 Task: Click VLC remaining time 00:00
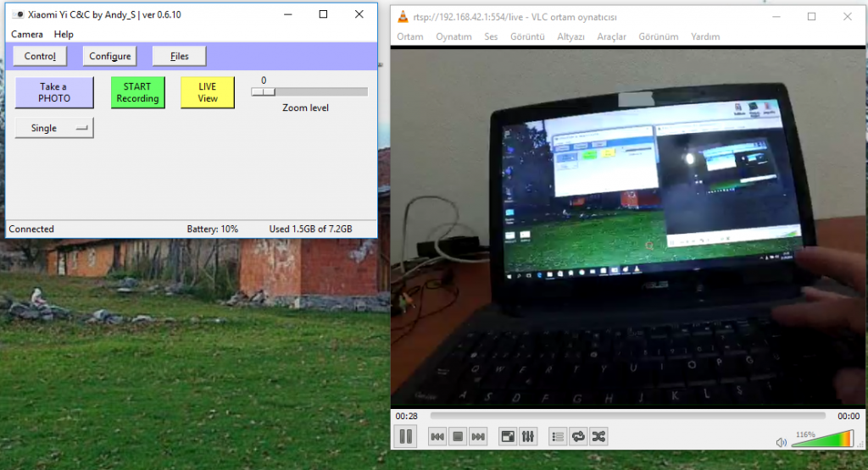pyautogui.click(x=848, y=416)
